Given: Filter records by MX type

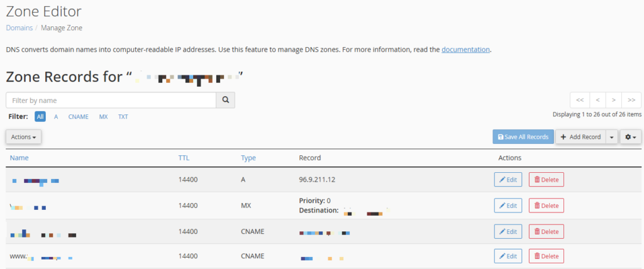Looking at the screenshot, I should [x=104, y=117].
